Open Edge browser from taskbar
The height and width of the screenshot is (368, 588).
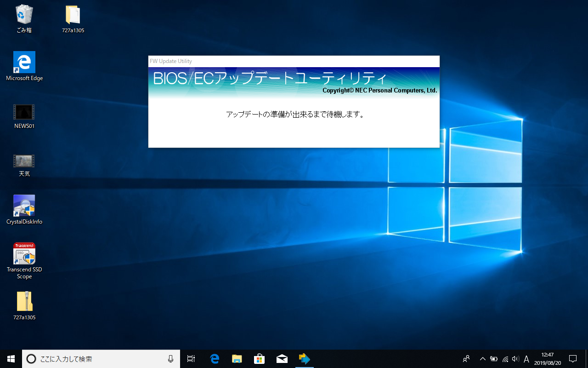(x=215, y=359)
